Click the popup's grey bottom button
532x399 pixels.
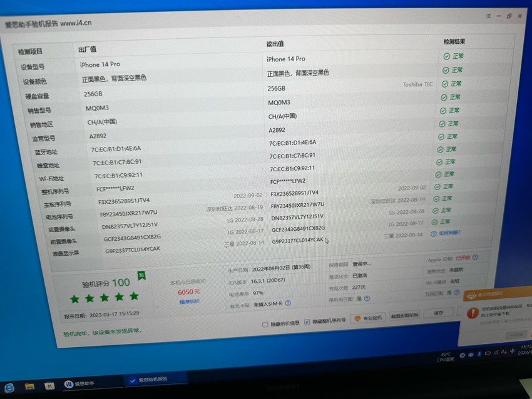pyautogui.click(x=517, y=335)
